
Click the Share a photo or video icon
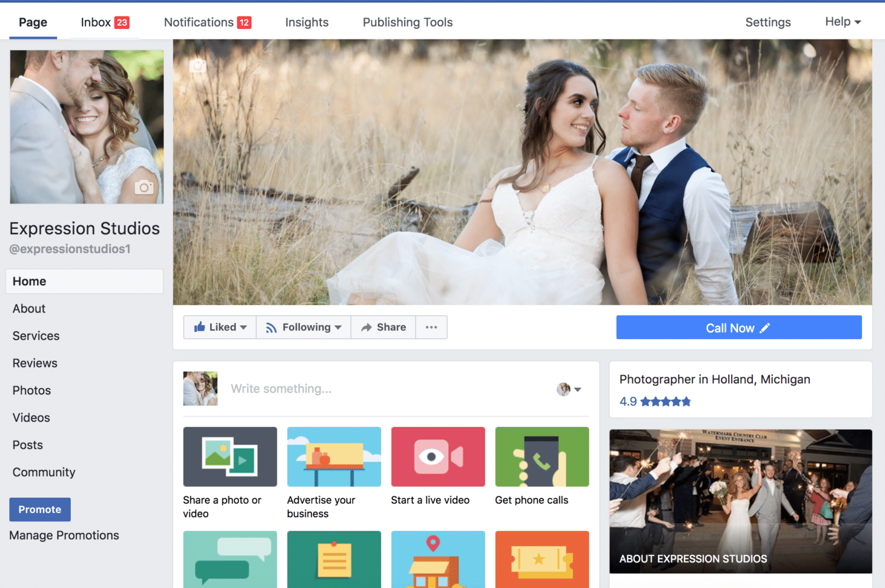tap(230, 457)
